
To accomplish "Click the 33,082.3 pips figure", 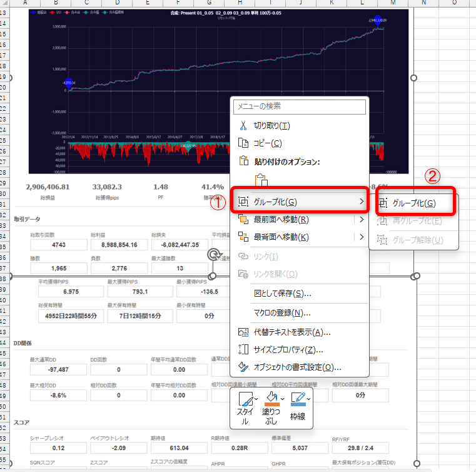I will click(x=107, y=187).
